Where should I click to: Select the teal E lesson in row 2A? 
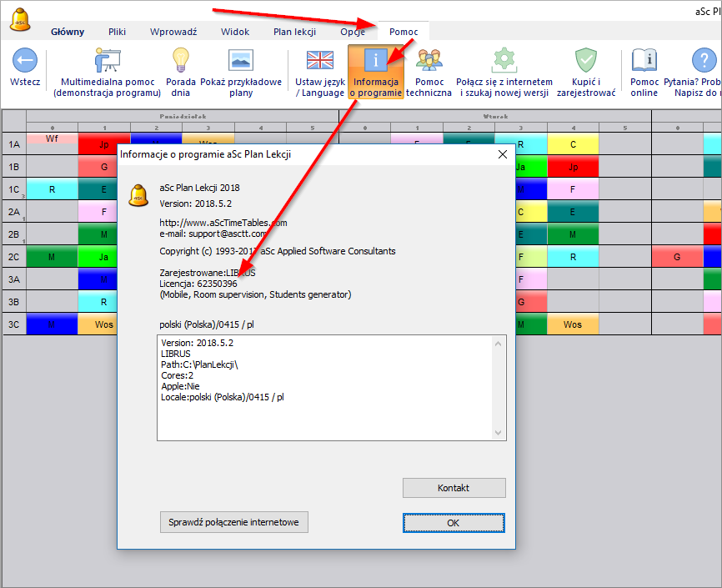(573, 212)
